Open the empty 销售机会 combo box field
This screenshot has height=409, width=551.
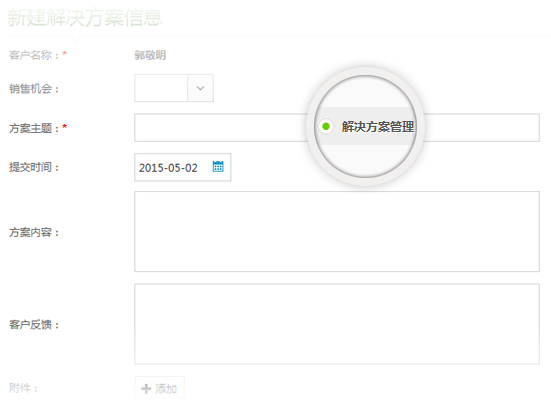point(161,88)
